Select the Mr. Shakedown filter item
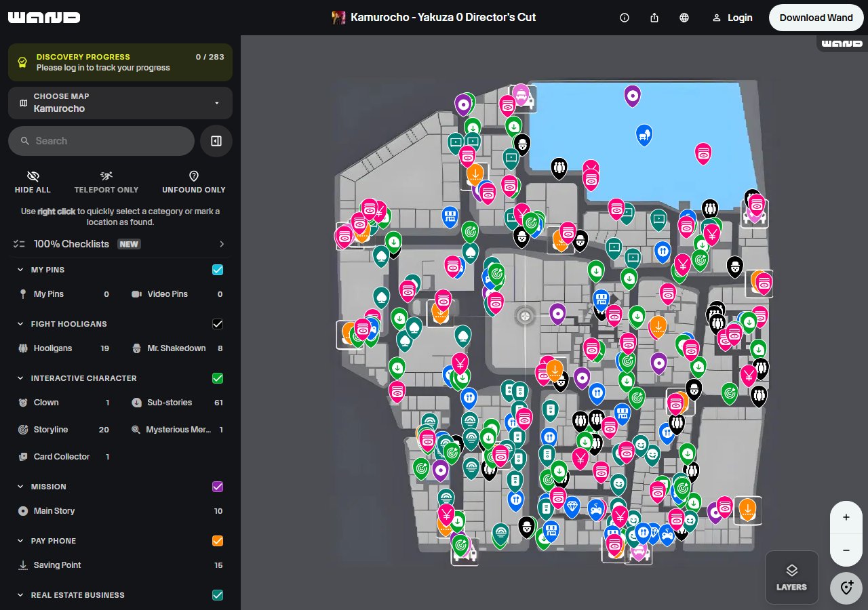This screenshot has height=610, width=868. (x=176, y=348)
